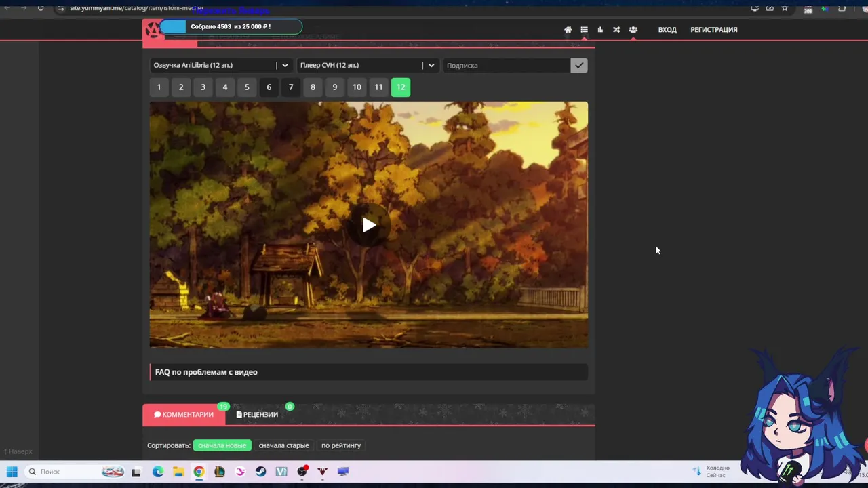Click 'ВХОД' to log in
Image resolution: width=868 pixels, height=488 pixels.
[667, 30]
